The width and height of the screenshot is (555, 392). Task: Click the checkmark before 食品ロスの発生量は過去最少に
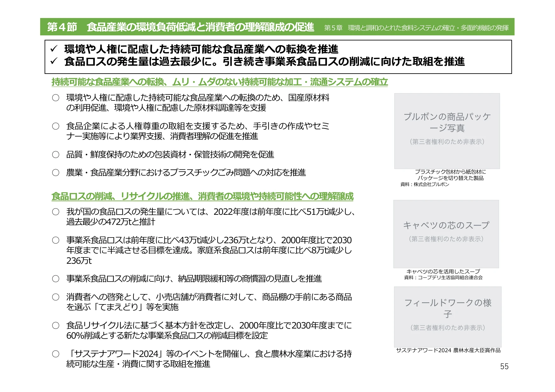[x=54, y=61]
